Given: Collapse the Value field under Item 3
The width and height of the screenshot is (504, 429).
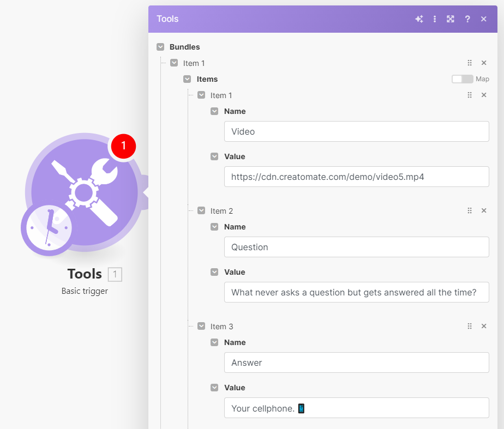Looking at the screenshot, I should point(215,388).
